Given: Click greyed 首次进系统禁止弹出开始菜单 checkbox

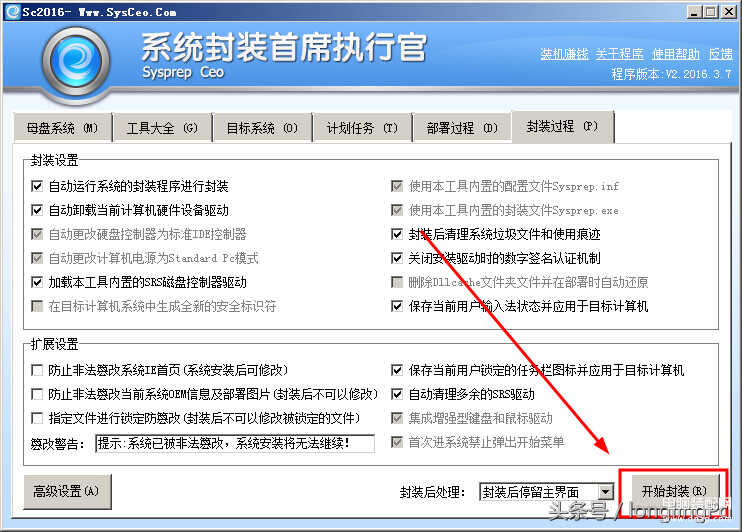Looking at the screenshot, I should pos(397,442).
